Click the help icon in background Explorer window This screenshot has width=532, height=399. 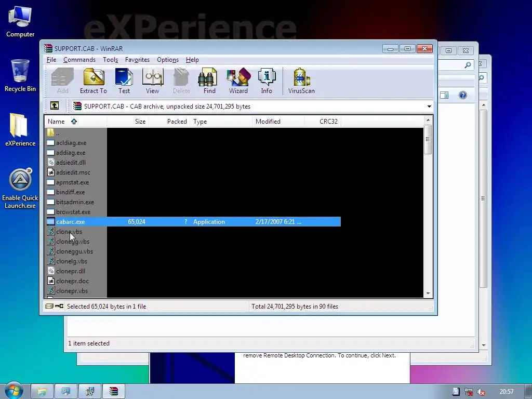[463, 95]
